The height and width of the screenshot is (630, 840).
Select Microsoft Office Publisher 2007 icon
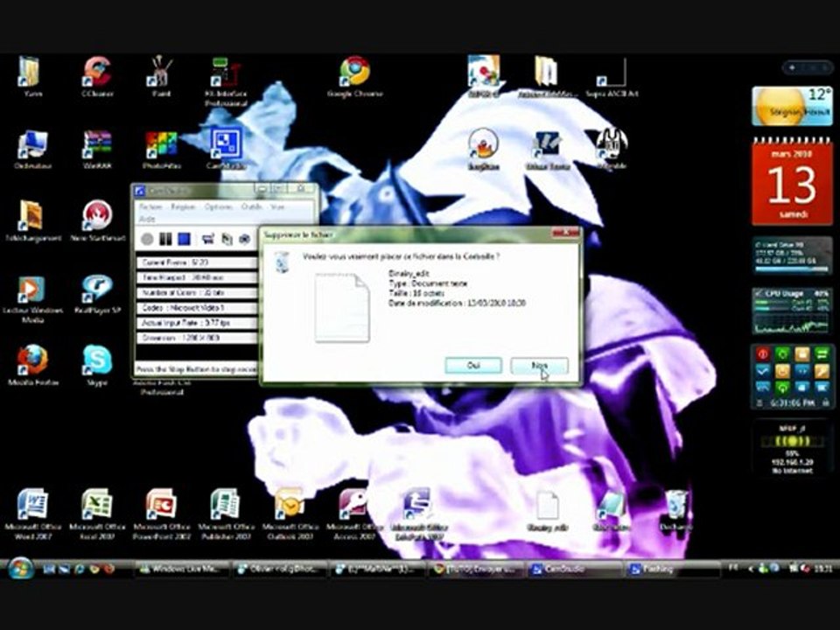pos(226,514)
